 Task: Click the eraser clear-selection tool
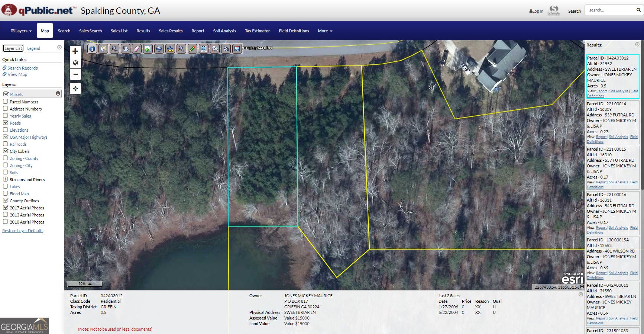[x=137, y=49]
